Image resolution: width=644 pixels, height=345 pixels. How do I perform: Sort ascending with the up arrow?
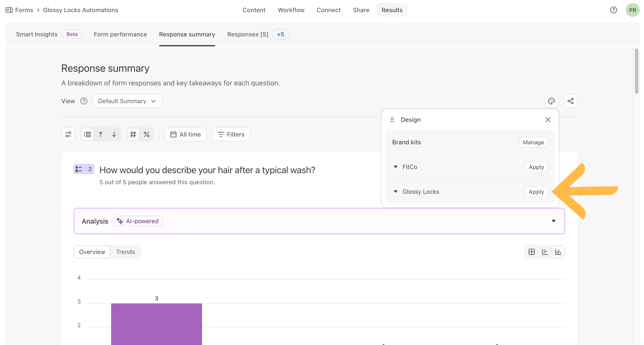tap(100, 134)
